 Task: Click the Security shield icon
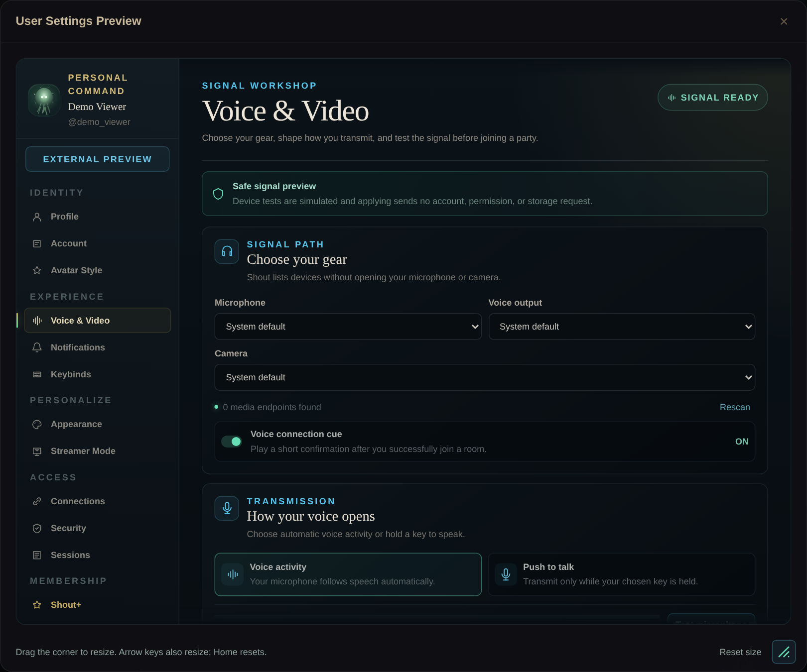(37, 528)
